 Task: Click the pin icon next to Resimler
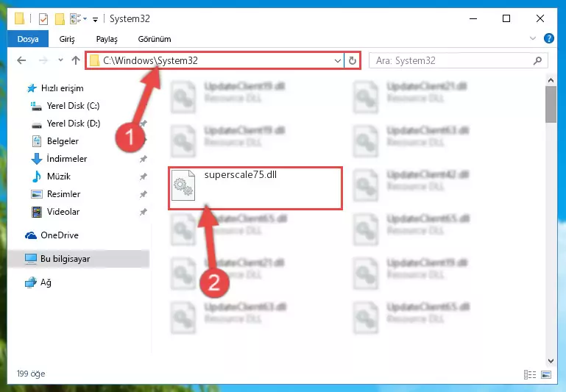144,194
